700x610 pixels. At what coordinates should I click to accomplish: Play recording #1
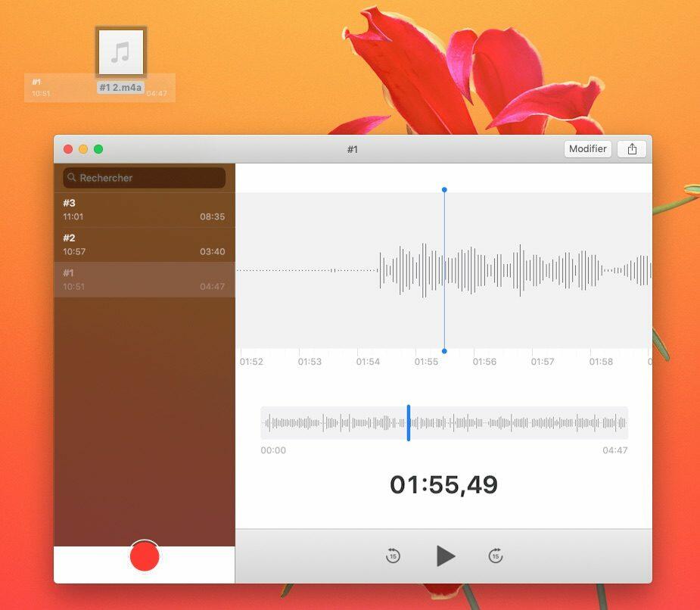(x=445, y=556)
